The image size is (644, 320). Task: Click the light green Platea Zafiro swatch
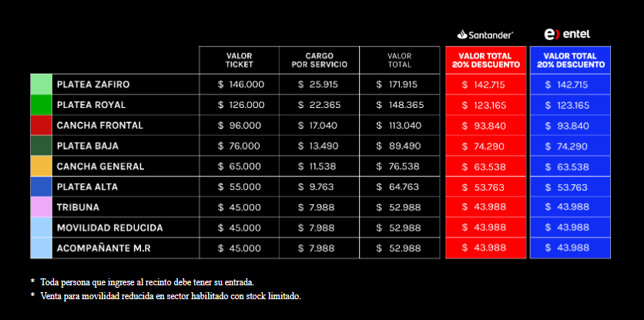point(41,84)
